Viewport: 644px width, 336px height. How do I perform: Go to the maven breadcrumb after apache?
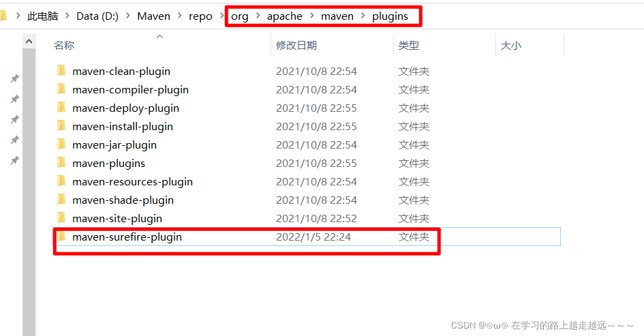(x=337, y=16)
